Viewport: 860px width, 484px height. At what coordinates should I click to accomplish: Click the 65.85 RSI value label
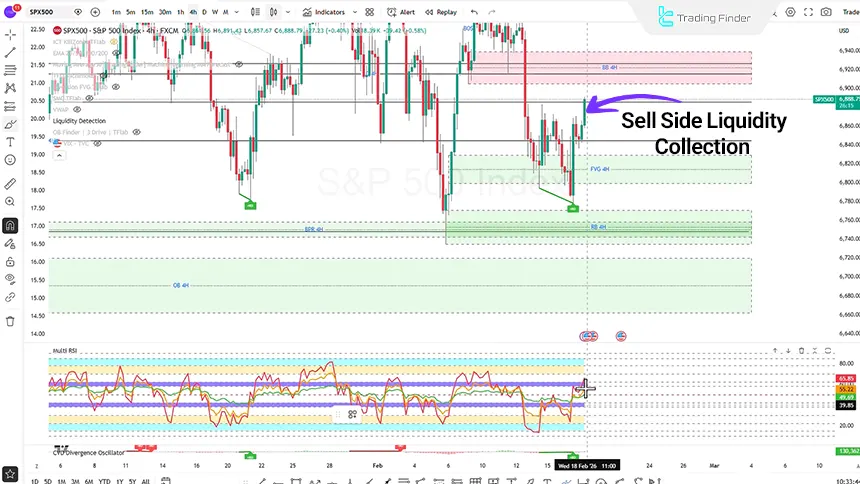(x=846, y=379)
